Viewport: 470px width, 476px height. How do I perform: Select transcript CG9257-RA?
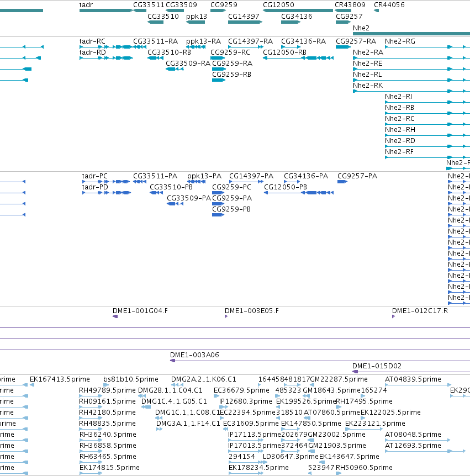coord(356,41)
